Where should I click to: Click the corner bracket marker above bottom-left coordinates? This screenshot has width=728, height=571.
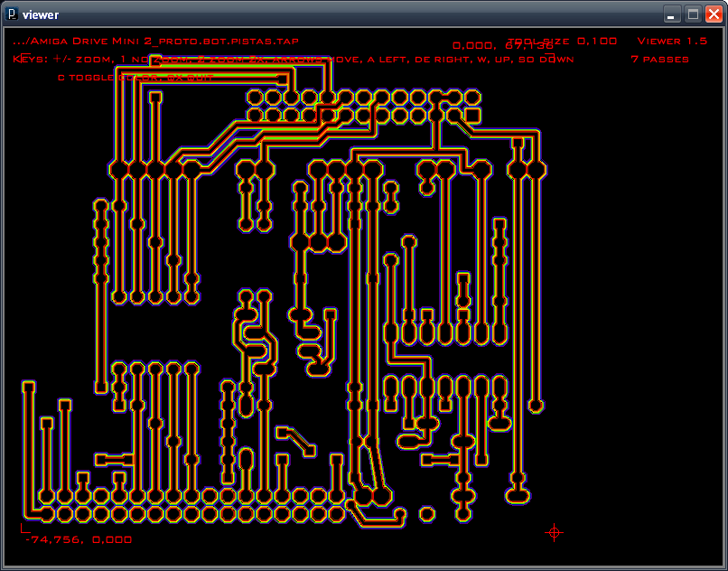(24, 528)
